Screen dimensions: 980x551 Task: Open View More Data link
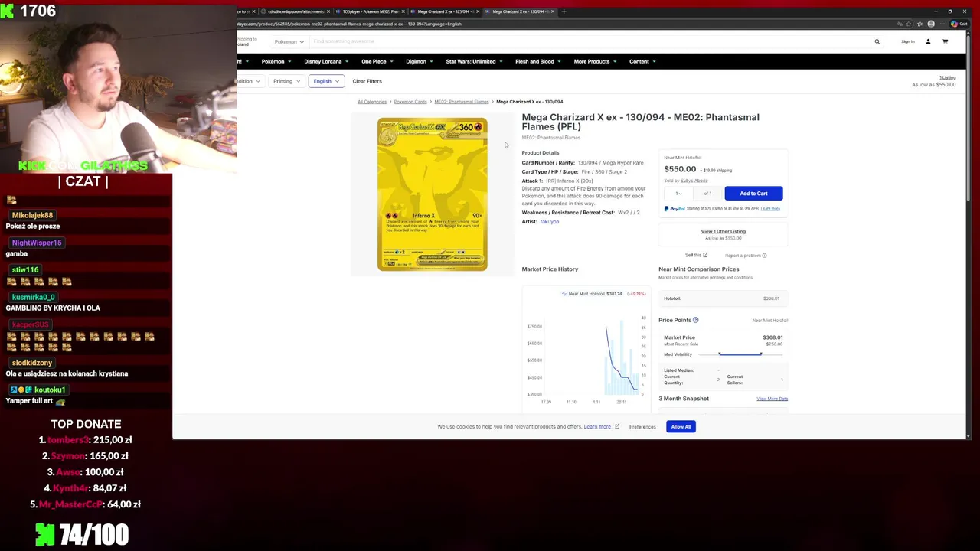(772, 399)
